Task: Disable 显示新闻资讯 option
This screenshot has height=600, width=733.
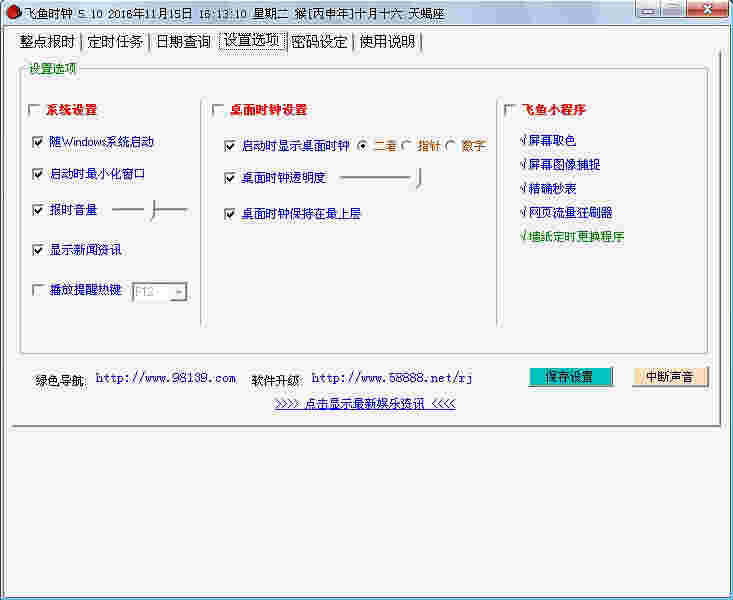Action: tap(38, 250)
